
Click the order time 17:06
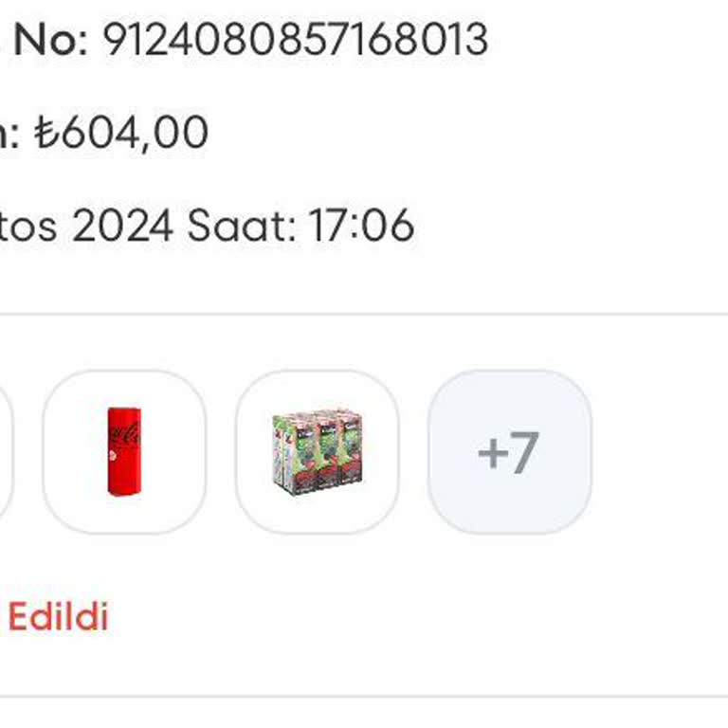coord(361,227)
